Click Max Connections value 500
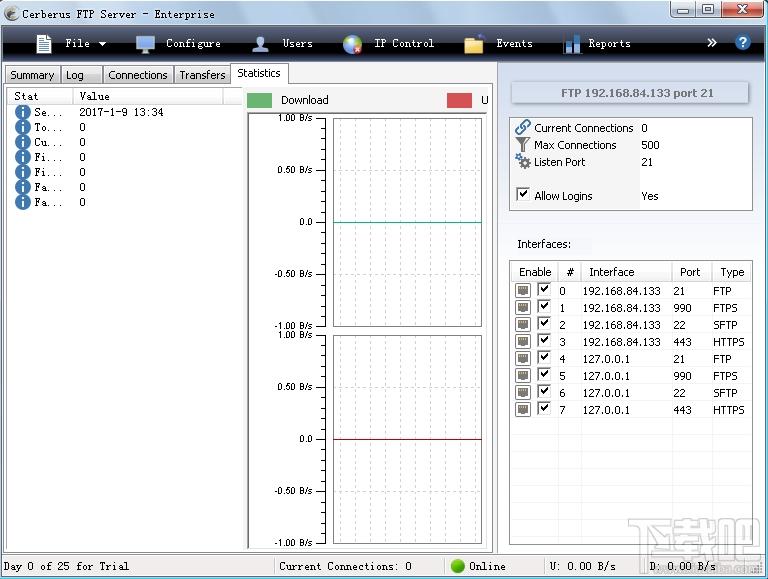The image size is (768, 579). pyautogui.click(x=650, y=145)
